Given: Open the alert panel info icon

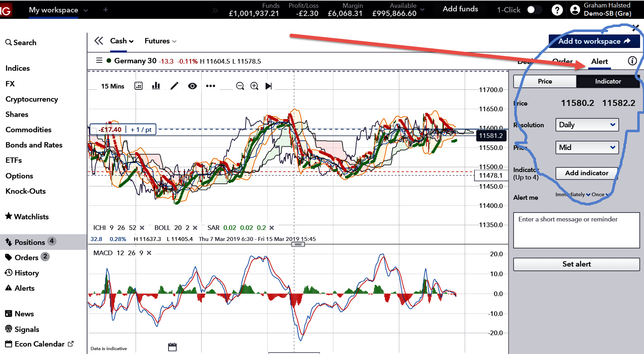Looking at the screenshot, I should (x=632, y=61).
